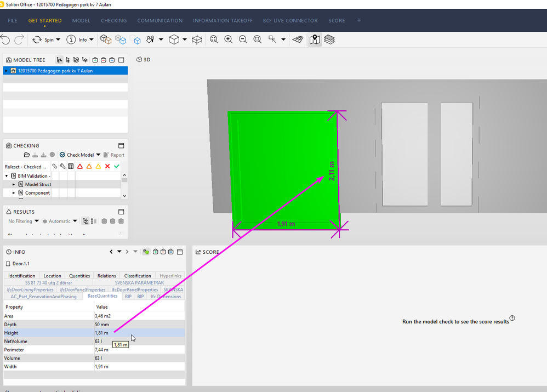Open the Classification tab in Info
547x392 pixels.
[x=138, y=276]
